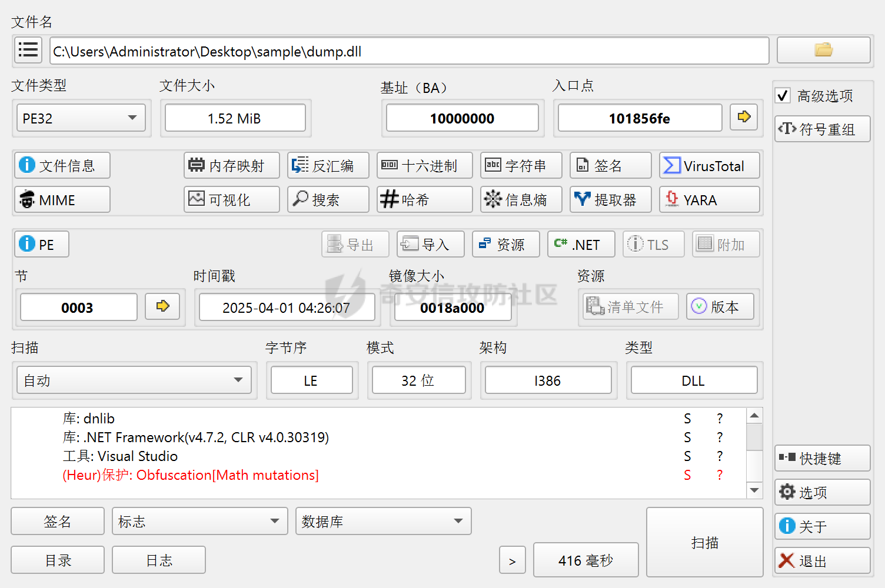Open 可视化 visualization

(x=232, y=199)
